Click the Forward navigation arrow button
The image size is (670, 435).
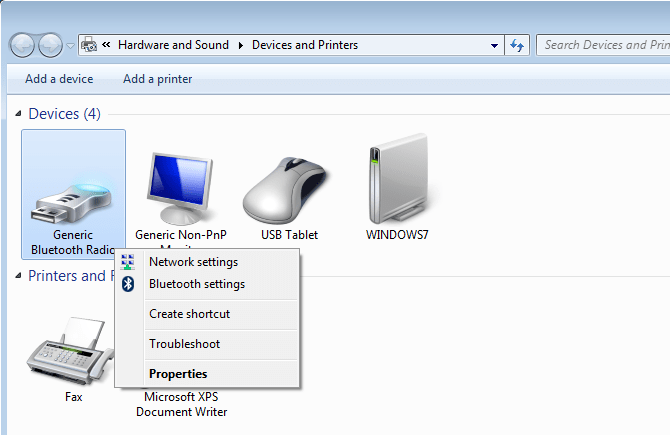pos(49,45)
